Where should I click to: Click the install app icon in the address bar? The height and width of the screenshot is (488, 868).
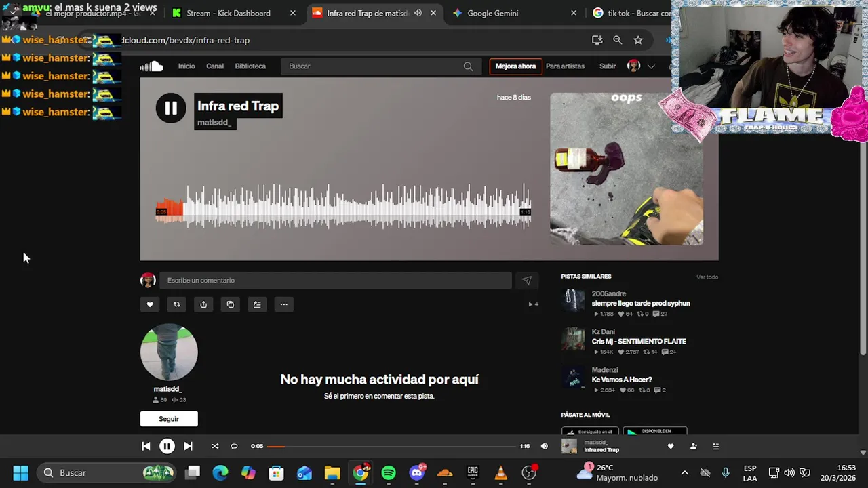(597, 40)
